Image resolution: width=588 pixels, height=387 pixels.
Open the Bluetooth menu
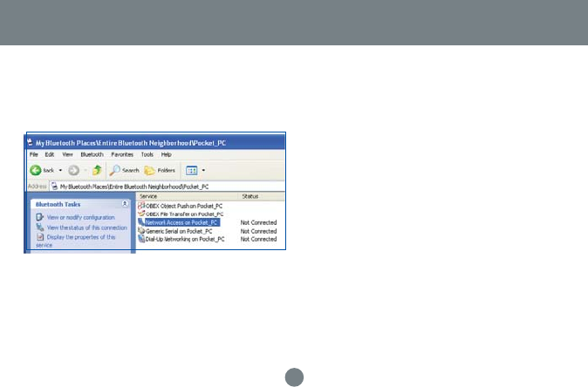pos(92,154)
